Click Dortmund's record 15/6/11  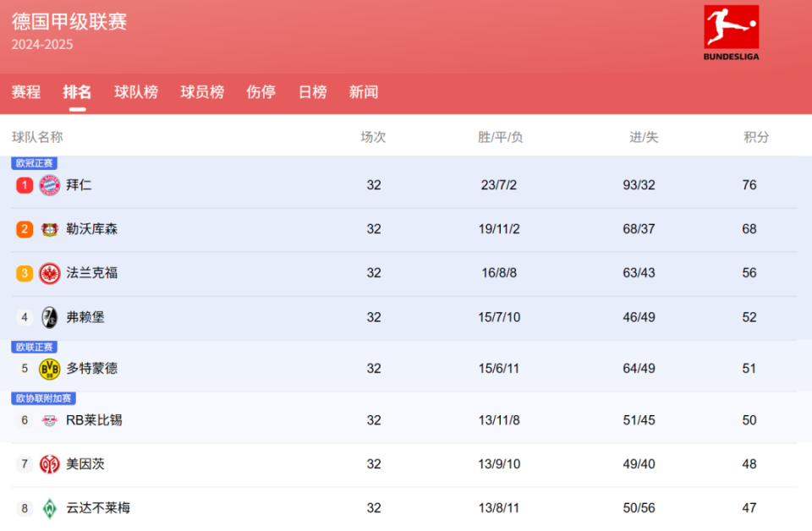pos(499,369)
